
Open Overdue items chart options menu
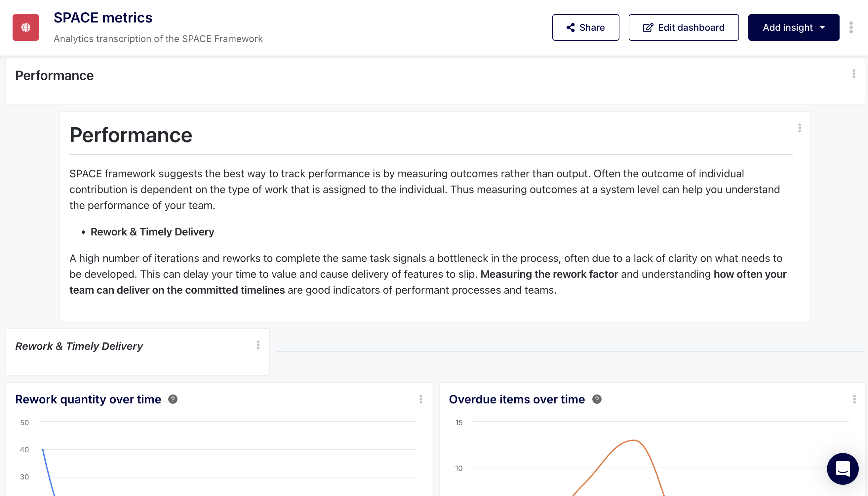854,399
